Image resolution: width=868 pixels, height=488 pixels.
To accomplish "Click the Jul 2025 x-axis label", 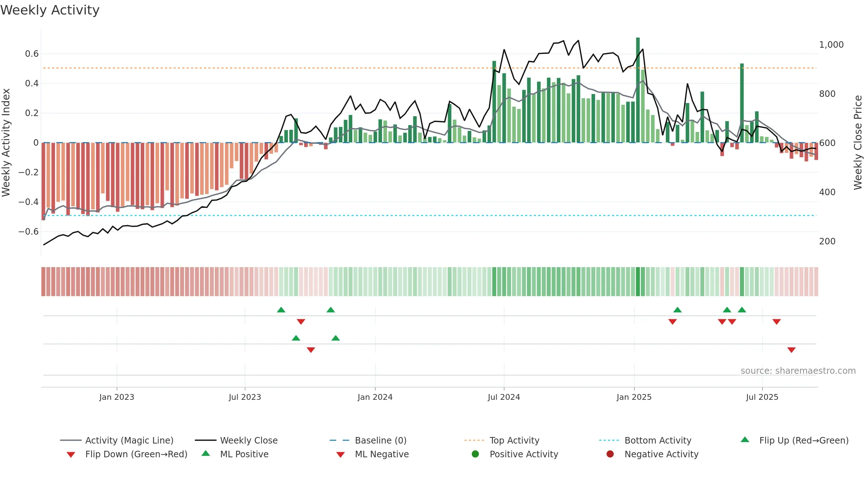I will click(x=762, y=397).
